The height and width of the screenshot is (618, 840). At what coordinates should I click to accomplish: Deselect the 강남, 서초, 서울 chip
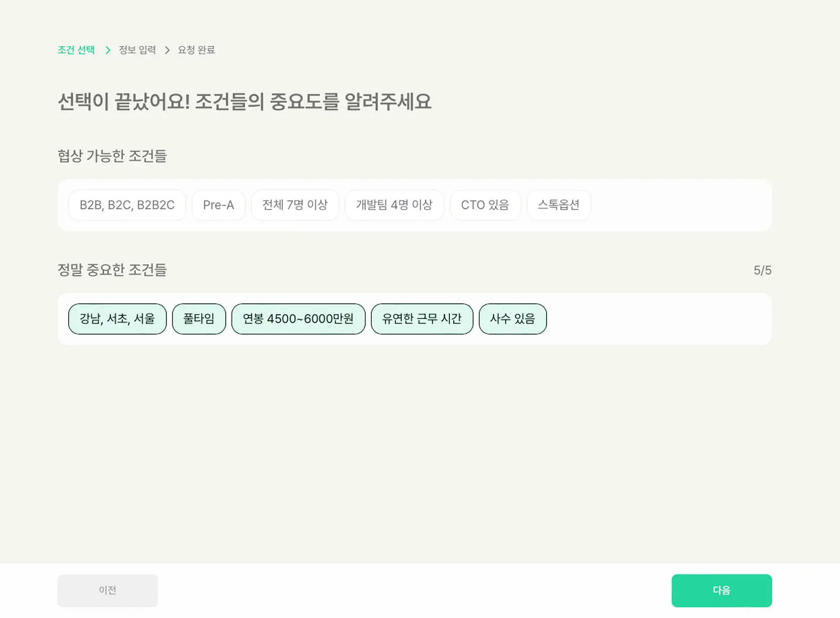[118, 319]
